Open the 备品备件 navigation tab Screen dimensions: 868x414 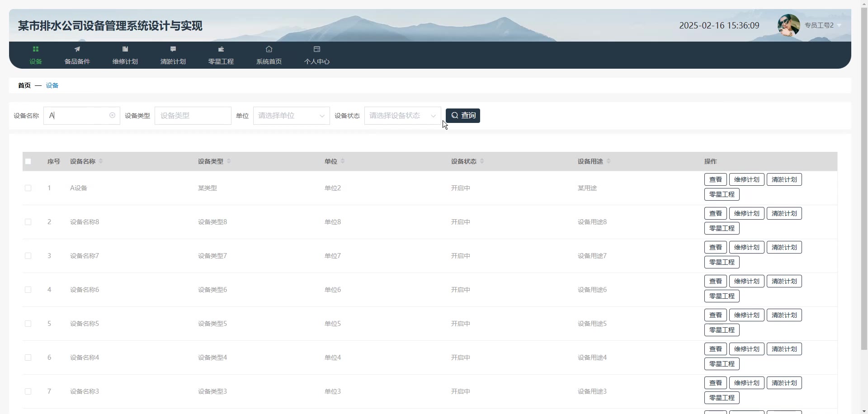point(77,55)
